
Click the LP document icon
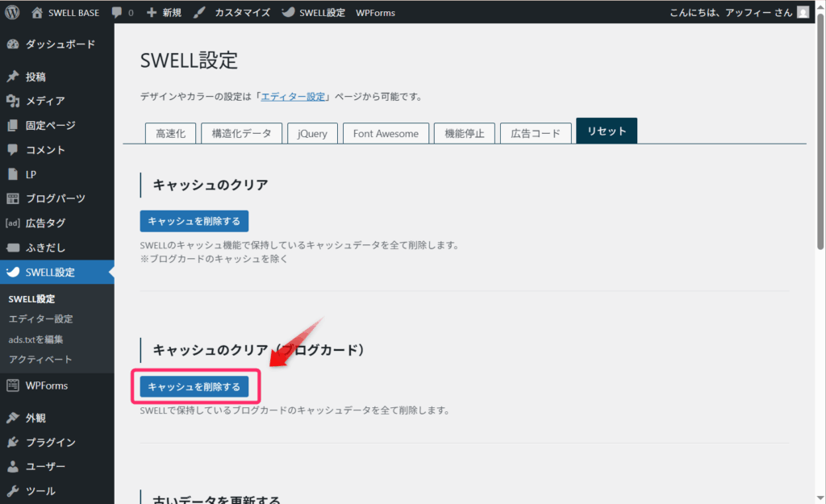pos(13,174)
